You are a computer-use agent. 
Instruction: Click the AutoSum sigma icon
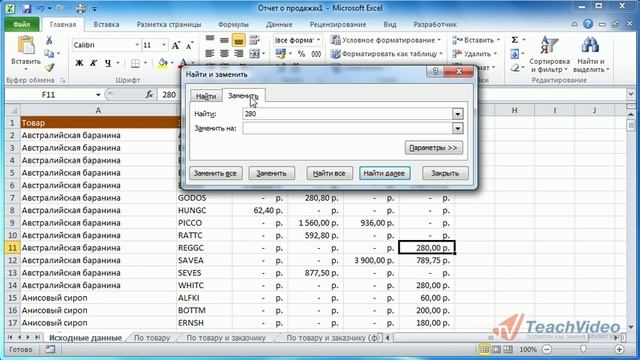pos(515,40)
